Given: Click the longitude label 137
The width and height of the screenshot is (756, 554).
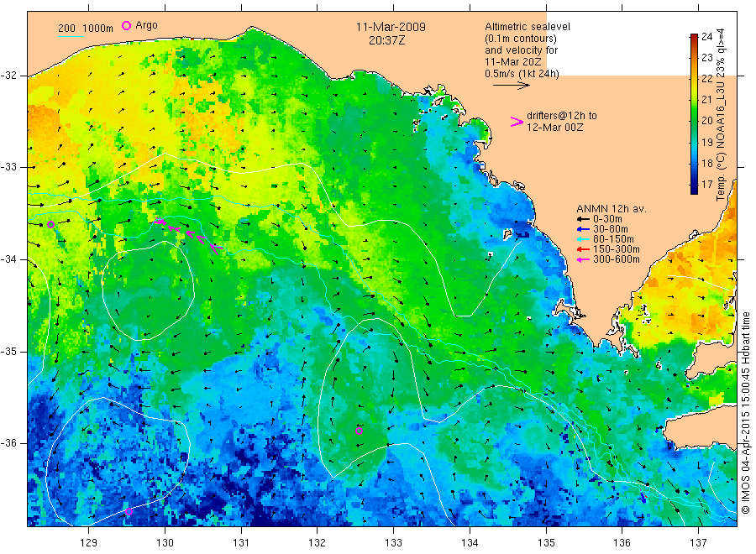Looking at the screenshot, I should click(x=698, y=543).
